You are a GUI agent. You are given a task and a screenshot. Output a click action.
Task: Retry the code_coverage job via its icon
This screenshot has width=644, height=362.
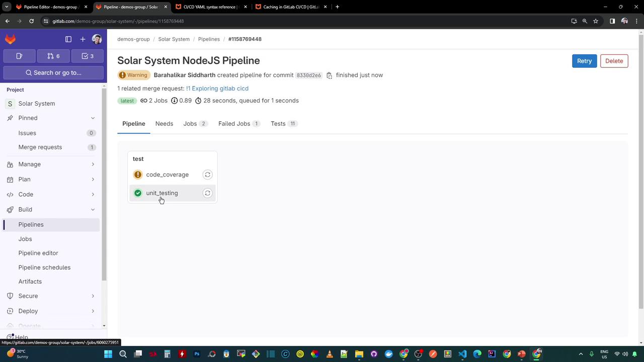[207, 174]
